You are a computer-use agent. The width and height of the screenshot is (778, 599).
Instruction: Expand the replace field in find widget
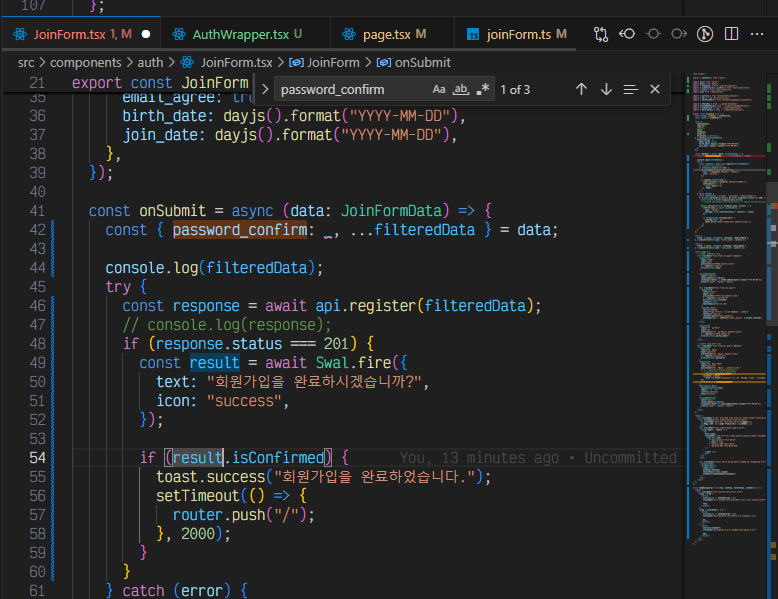[265, 89]
